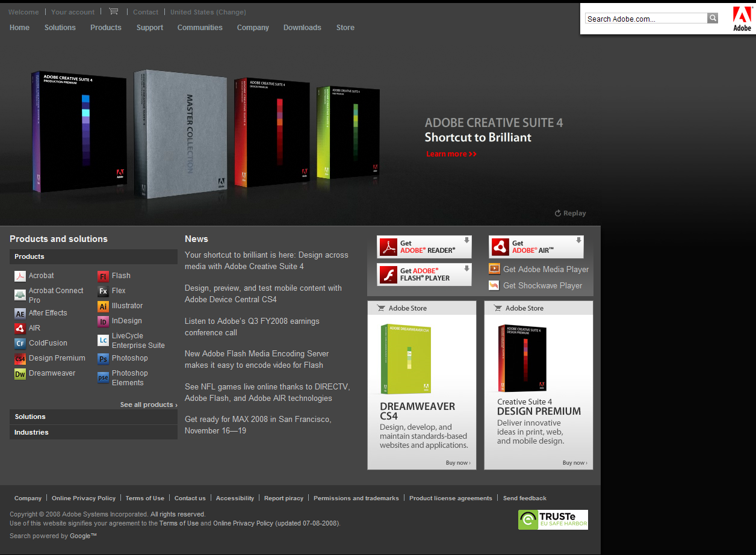Viewport: 756px width, 555px height.
Task: Replay the Creative Suite 4 animation
Action: (570, 213)
